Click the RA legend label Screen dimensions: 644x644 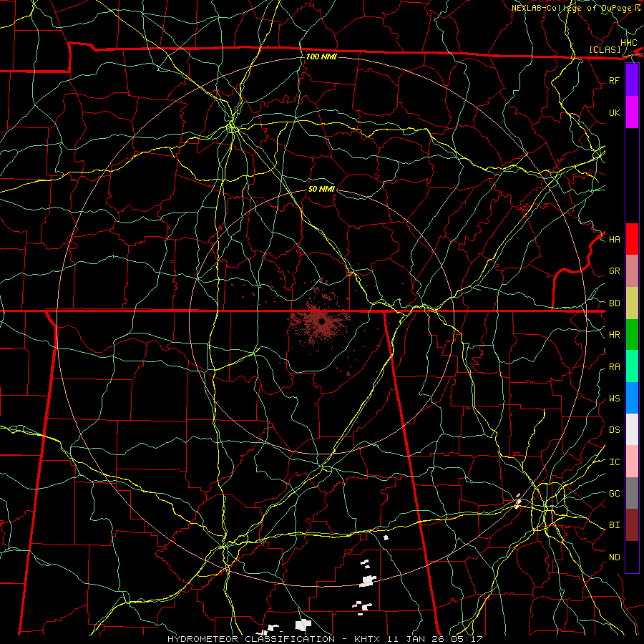614,367
